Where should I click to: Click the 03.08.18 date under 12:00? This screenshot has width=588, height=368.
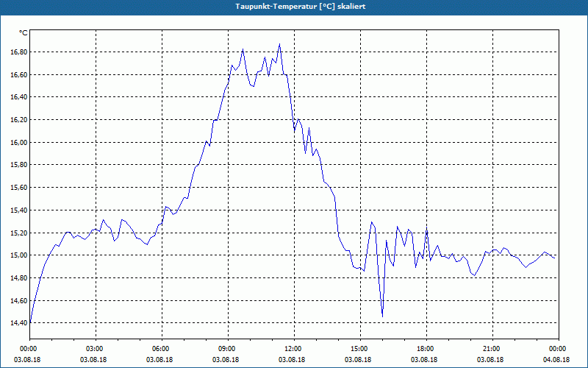pyautogui.click(x=292, y=359)
